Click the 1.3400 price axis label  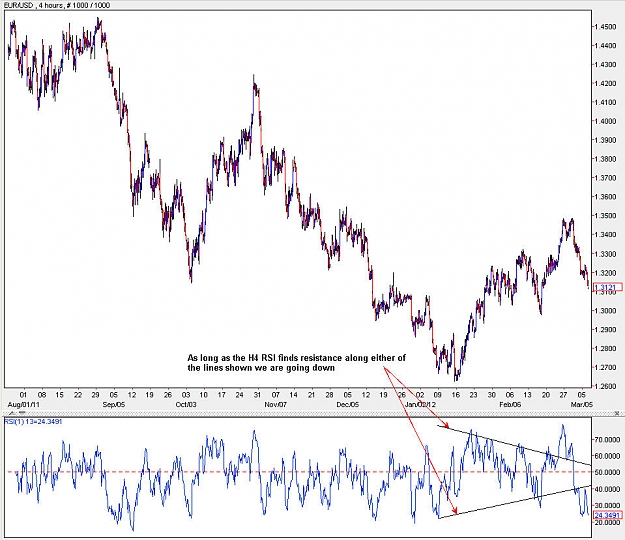tap(605, 235)
